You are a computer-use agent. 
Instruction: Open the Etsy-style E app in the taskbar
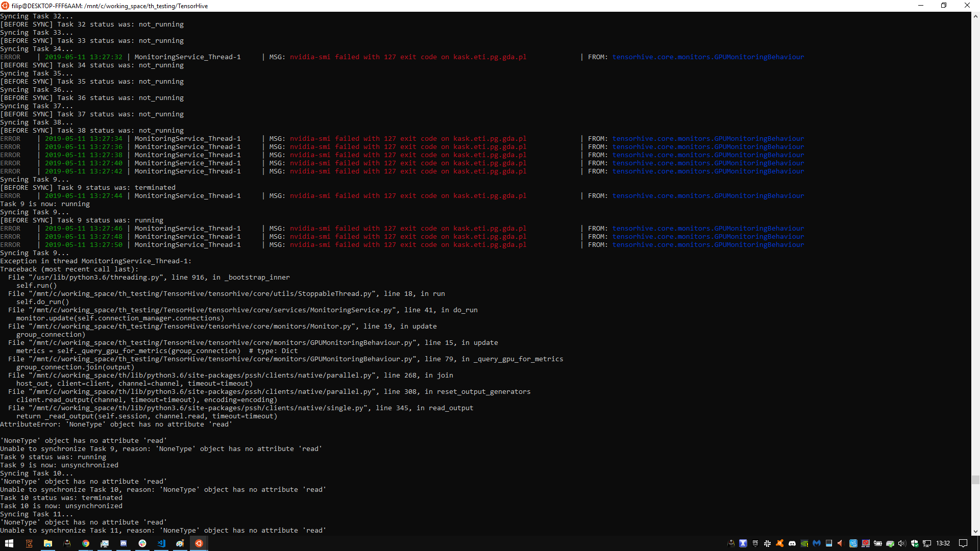(x=29, y=543)
